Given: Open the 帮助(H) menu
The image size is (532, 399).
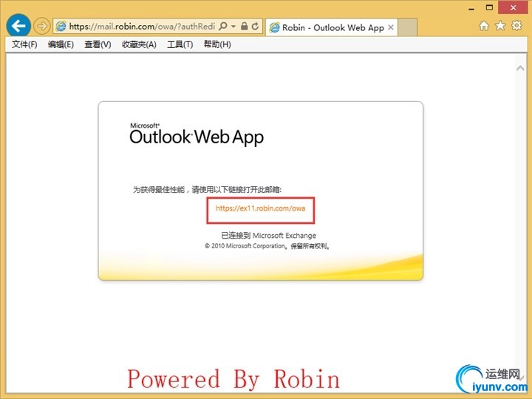Looking at the screenshot, I should [217, 44].
